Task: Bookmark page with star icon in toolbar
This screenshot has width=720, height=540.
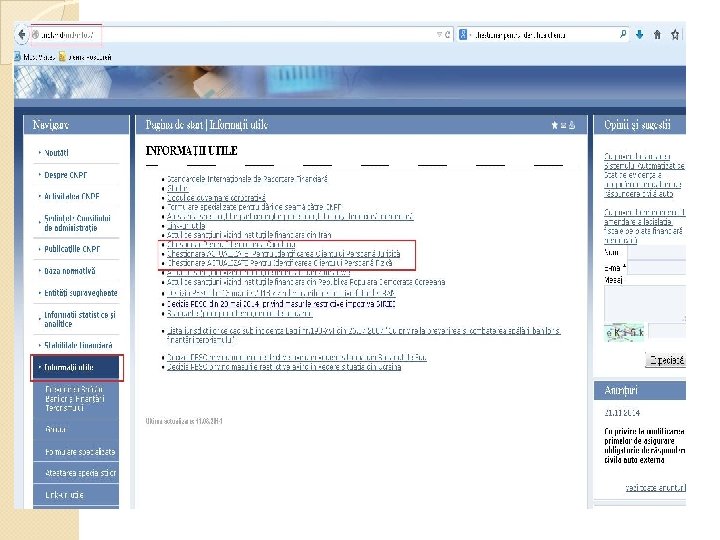Action: pyautogui.click(x=675, y=34)
